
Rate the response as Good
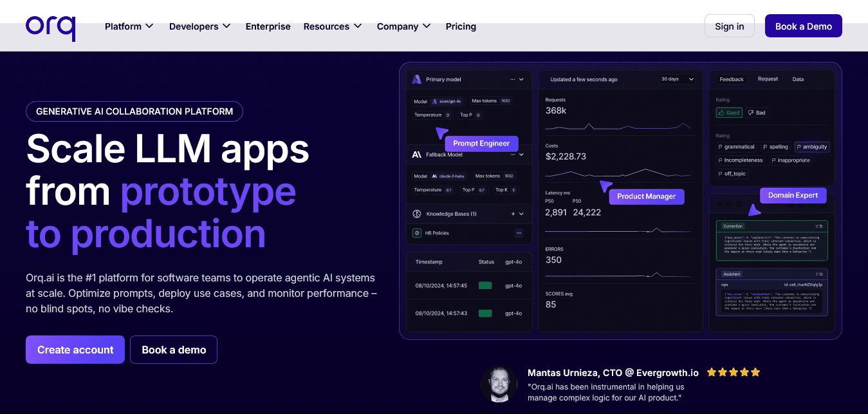coord(730,113)
